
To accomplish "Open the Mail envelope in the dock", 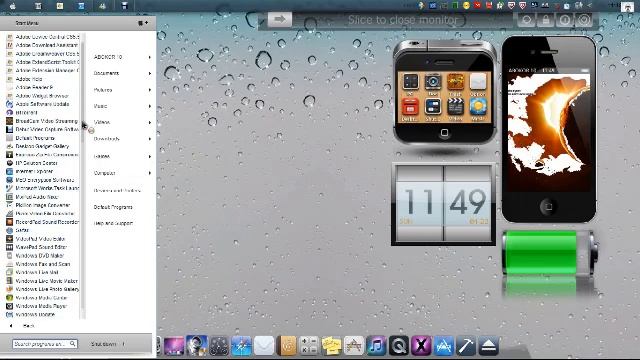I will pyautogui.click(x=264, y=346).
